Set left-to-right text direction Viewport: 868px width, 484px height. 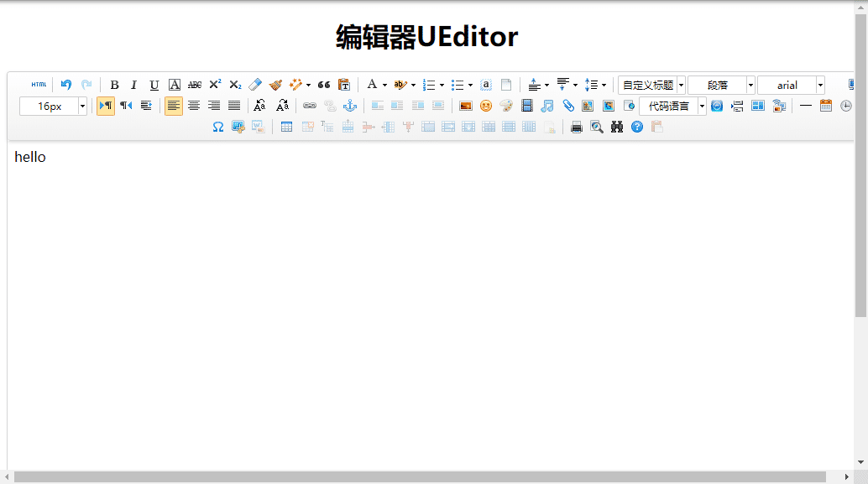[106, 106]
